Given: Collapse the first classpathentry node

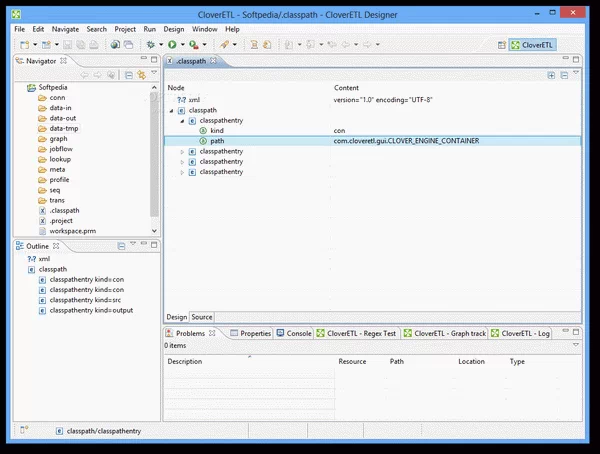Looking at the screenshot, I should coord(182,121).
